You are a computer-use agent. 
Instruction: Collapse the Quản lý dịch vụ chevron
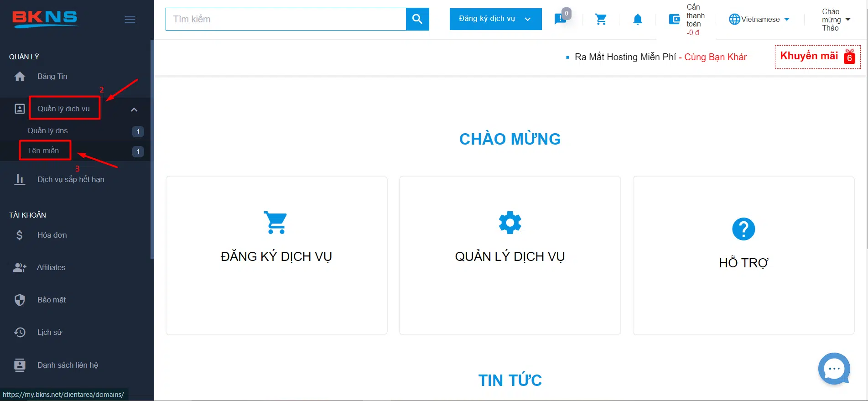[x=134, y=109]
